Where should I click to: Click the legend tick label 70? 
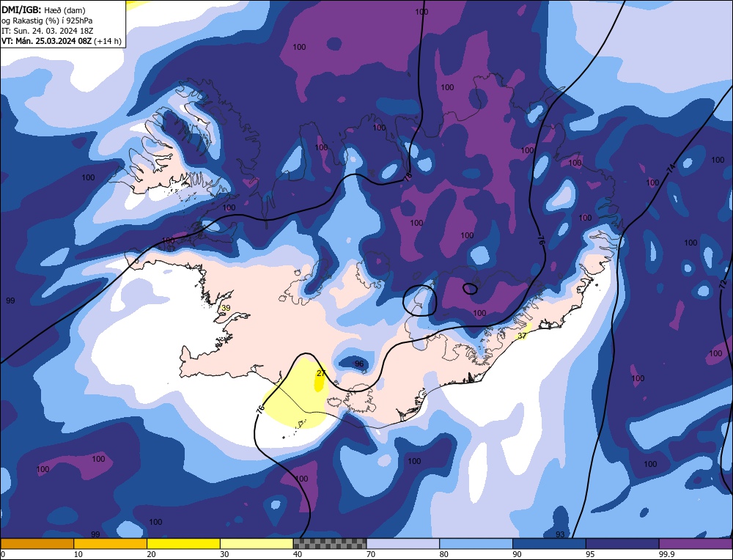click(371, 554)
